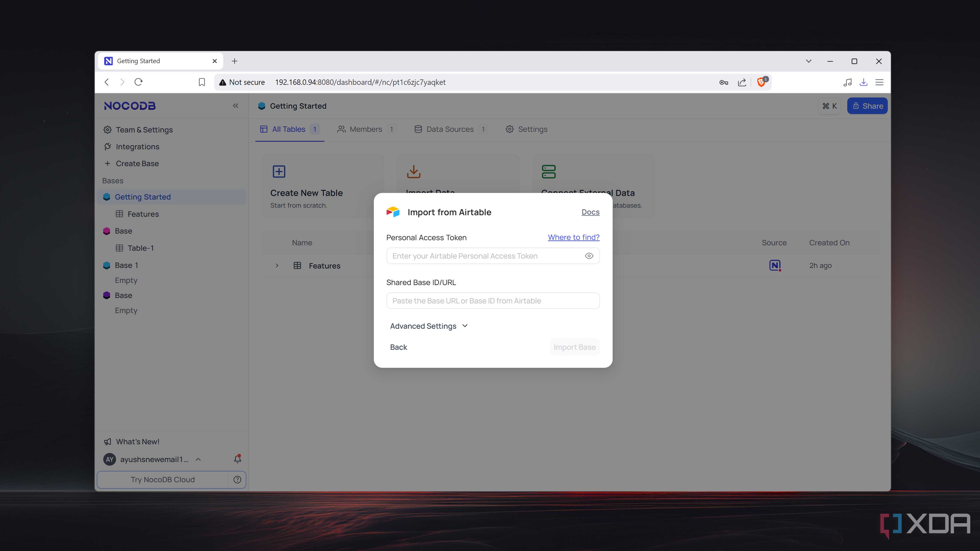Click the NocoDB logo
Screen dimensions: 980x551
[x=130, y=106]
